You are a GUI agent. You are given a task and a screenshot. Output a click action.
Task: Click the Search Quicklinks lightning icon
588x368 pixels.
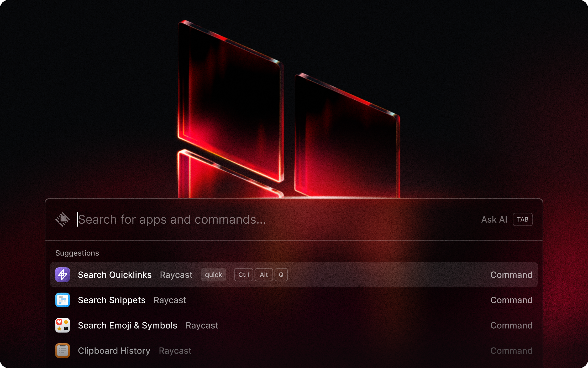coord(62,275)
